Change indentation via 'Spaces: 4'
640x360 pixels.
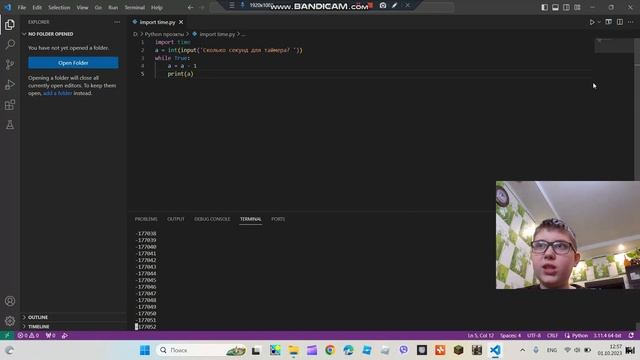pos(510,336)
